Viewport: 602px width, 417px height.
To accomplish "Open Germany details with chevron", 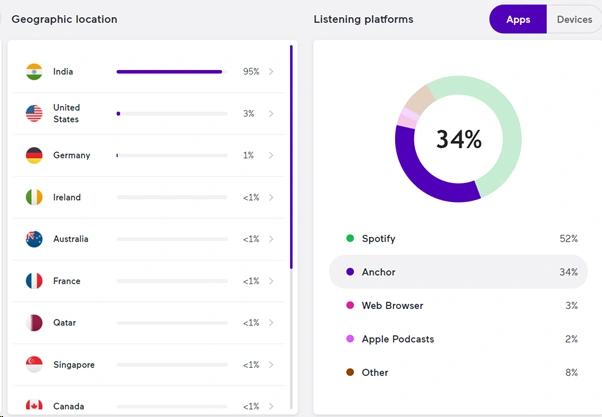I will pyautogui.click(x=271, y=156).
